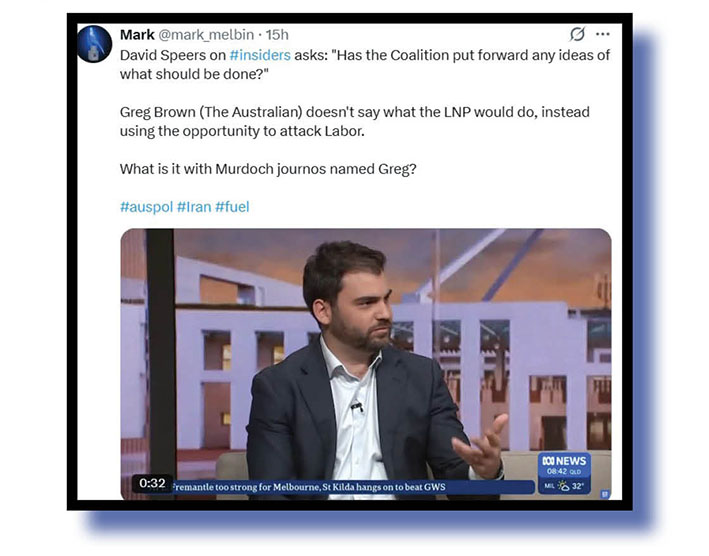This screenshot has height=556, width=709.
Task: Click the man's face in video thumbnail
Action: [357, 303]
